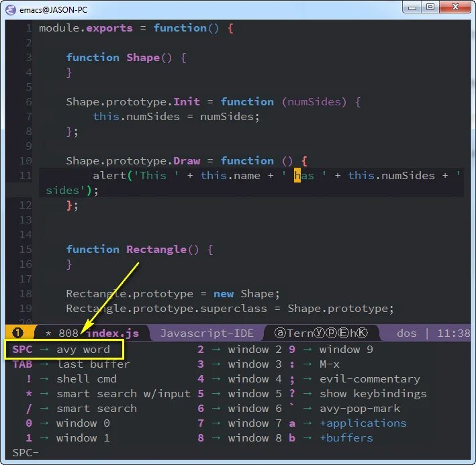Click the modified asterisk indicator in modeline

48,333
